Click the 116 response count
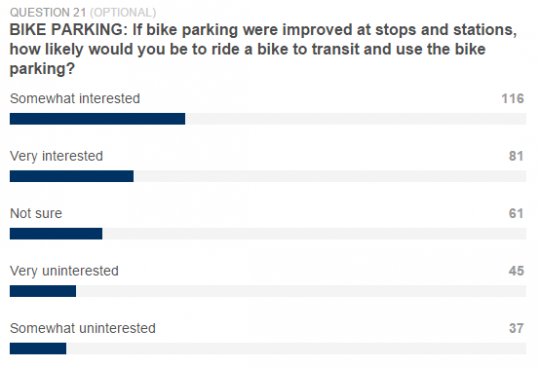The image size is (540, 367). click(x=512, y=98)
